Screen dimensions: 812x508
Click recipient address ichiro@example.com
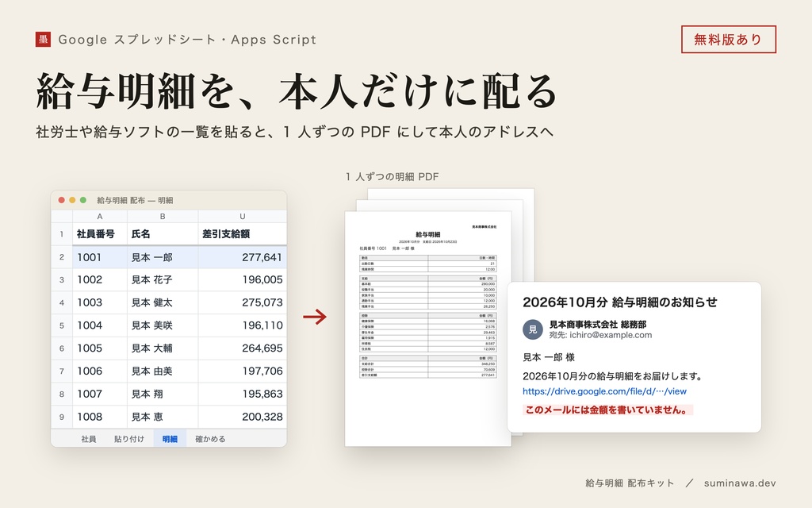tap(611, 335)
